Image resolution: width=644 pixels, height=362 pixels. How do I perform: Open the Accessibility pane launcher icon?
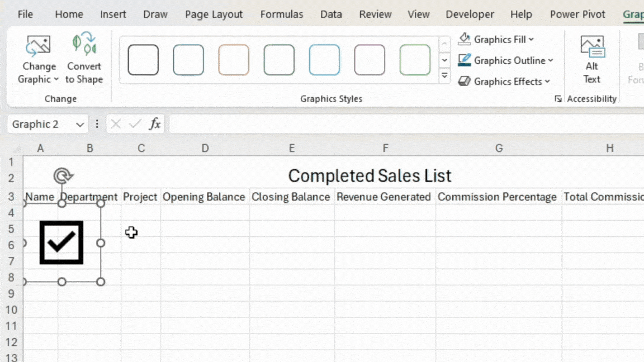click(x=557, y=98)
